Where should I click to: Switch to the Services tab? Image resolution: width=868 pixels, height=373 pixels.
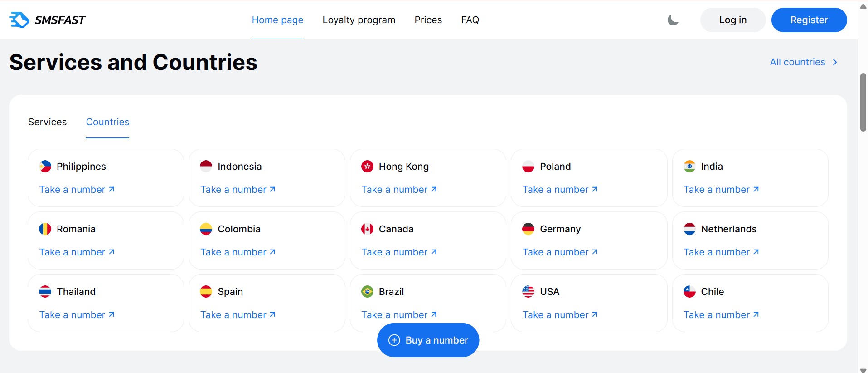click(48, 122)
